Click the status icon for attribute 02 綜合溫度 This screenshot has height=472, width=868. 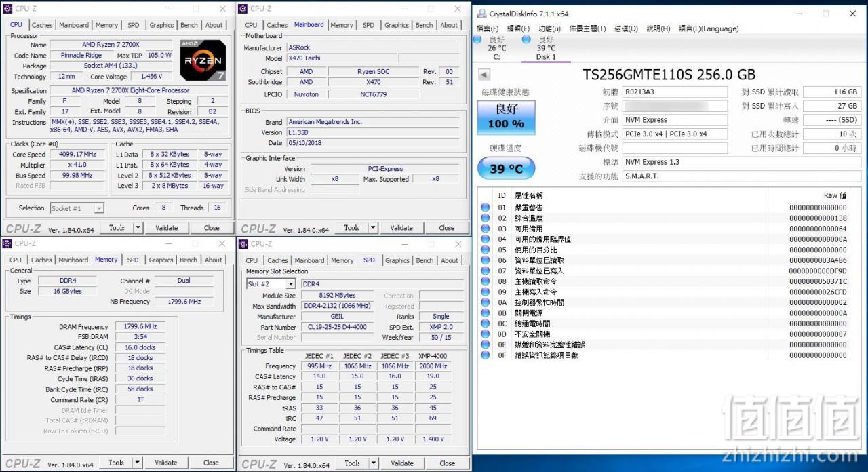point(486,218)
